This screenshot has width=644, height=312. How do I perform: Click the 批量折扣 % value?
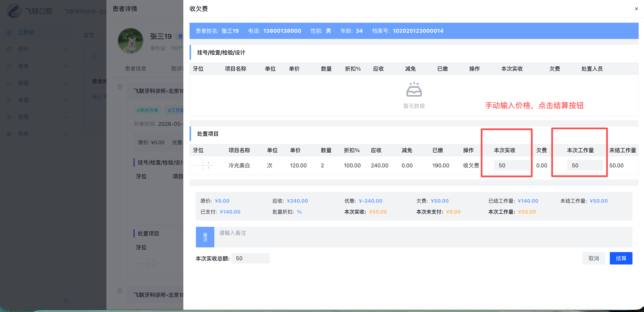[x=299, y=212]
